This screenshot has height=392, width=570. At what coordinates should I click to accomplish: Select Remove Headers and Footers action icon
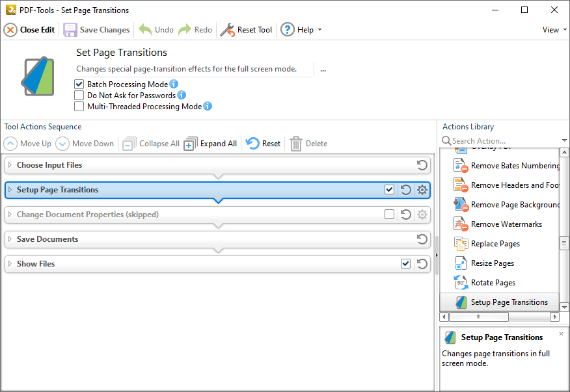(461, 185)
